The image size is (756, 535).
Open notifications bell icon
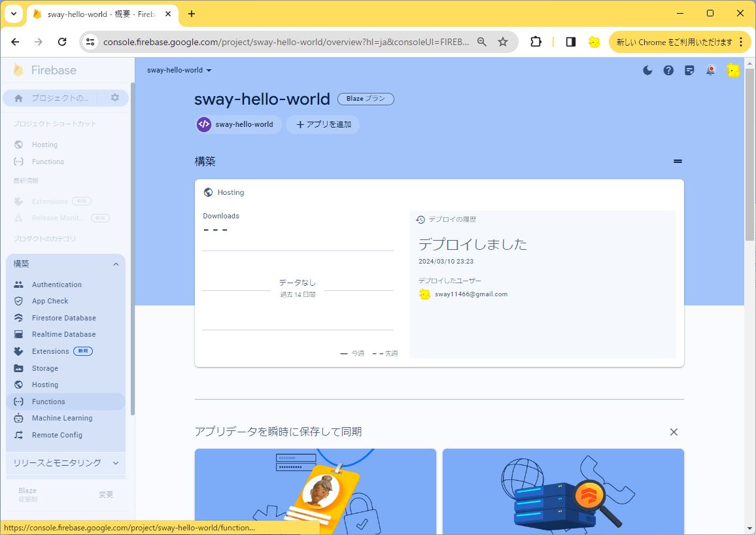pyautogui.click(x=711, y=71)
